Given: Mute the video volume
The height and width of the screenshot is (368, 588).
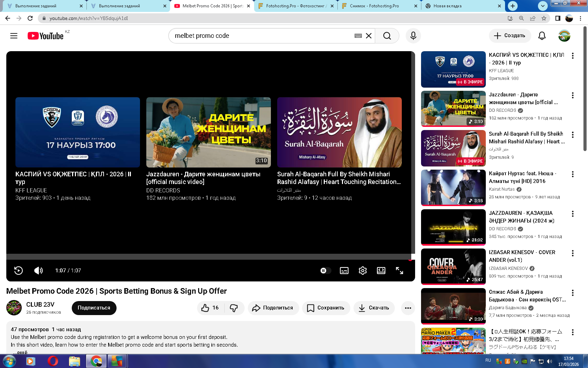Looking at the screenshot, I should point(38,271).
